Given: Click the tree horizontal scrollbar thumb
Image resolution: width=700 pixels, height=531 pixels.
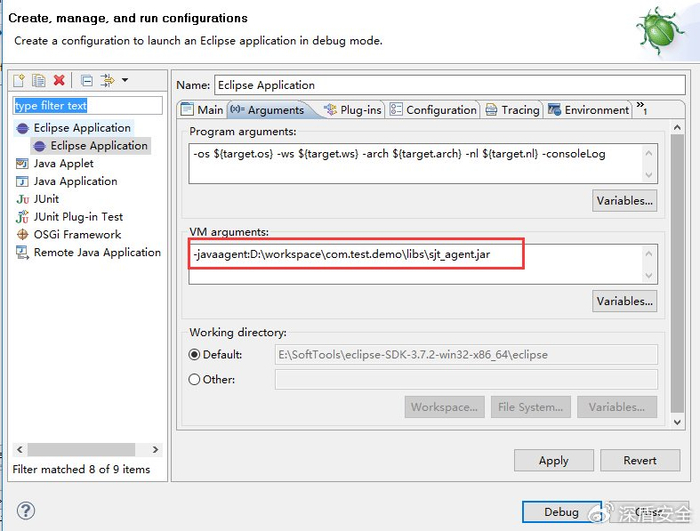Looking at the screenshot, I should click(x=81, y=449).
